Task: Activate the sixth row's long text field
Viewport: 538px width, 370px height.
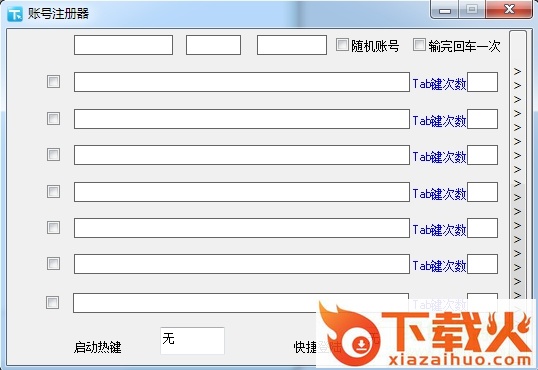Action: (242, 264)
